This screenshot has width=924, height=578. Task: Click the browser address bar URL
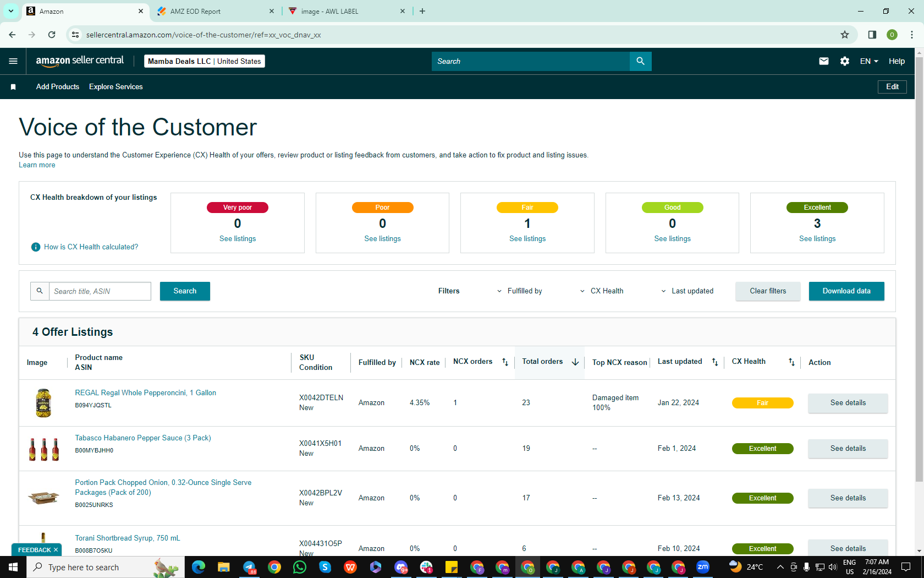204,35
